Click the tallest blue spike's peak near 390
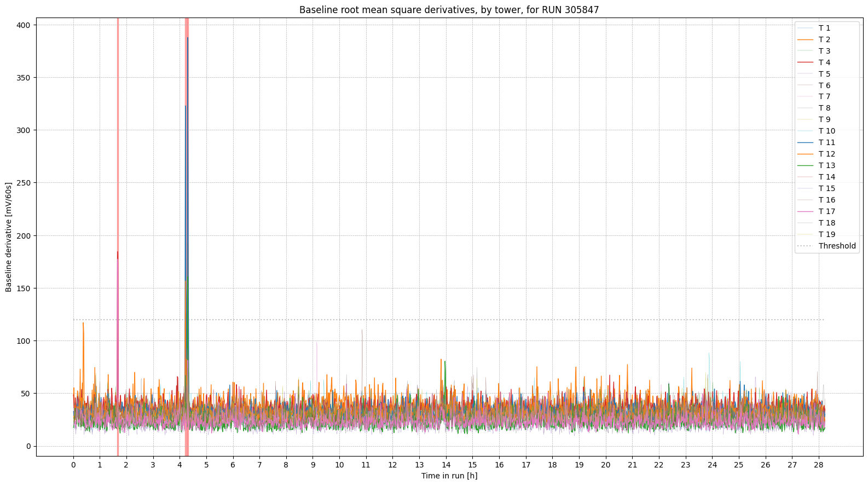This screenshot has height=485, width=868. click(188, 38)
